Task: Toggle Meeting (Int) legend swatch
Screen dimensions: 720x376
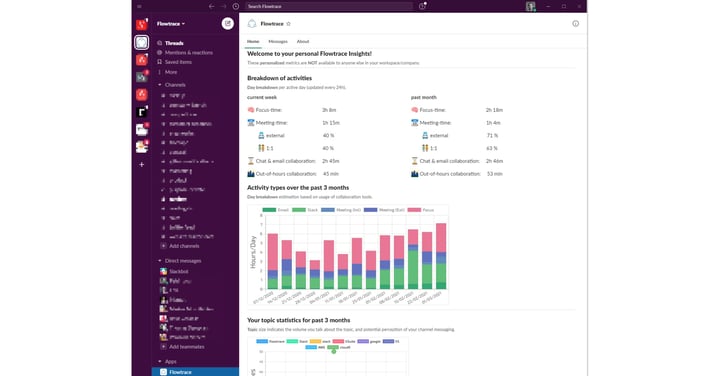Action: tap(328, 210)
